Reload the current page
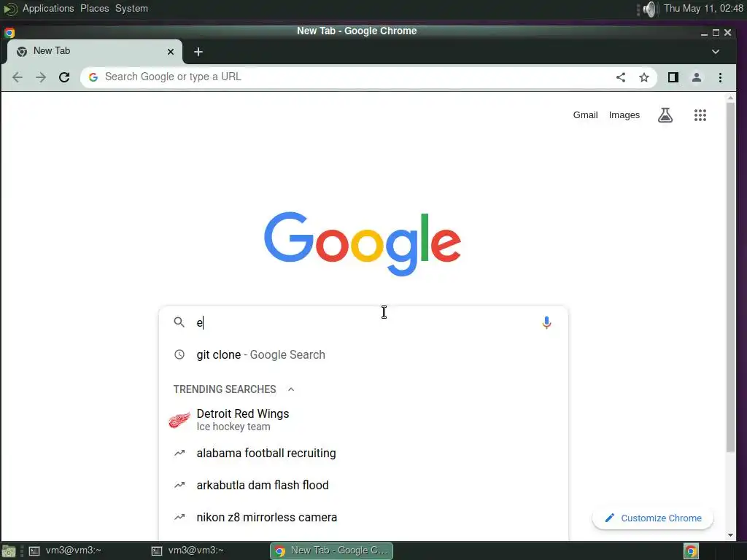 [x=64, y=77]
